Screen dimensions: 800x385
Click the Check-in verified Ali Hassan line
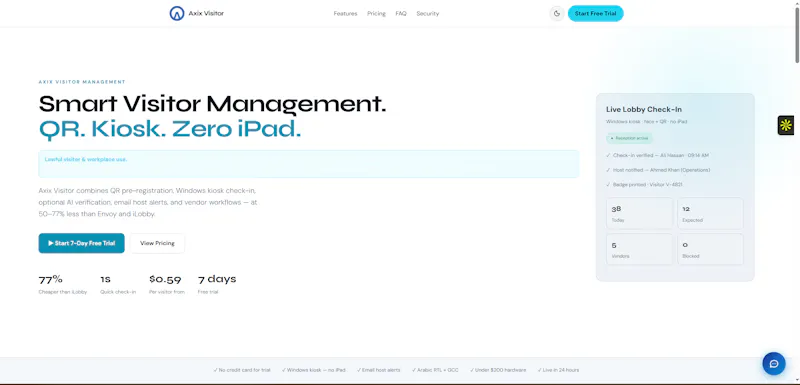pos(657,155)
